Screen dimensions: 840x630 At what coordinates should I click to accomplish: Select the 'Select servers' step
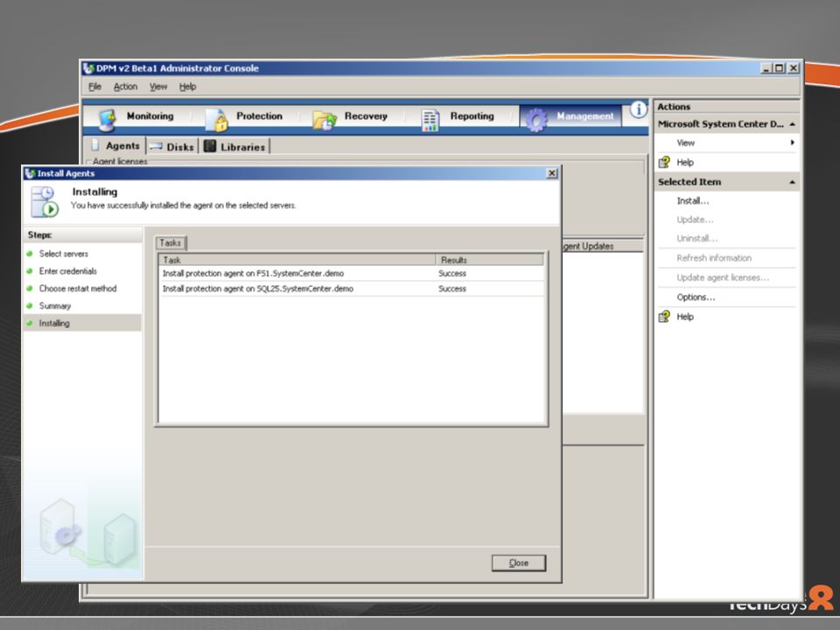(63, 254)
